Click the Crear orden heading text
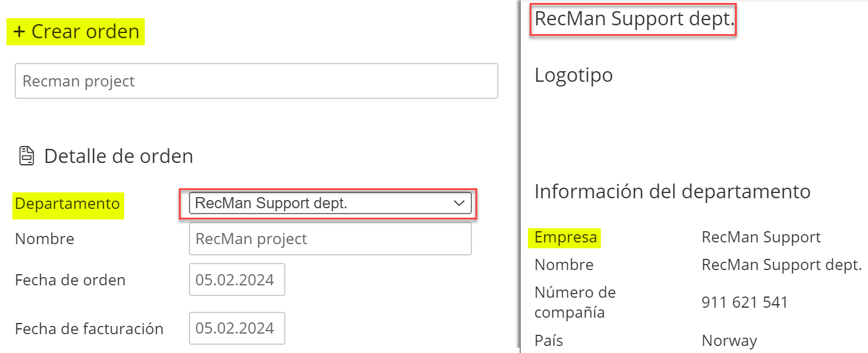Image resolution: width=868 pixels, height=353 pixels. (x=85, y=32)
